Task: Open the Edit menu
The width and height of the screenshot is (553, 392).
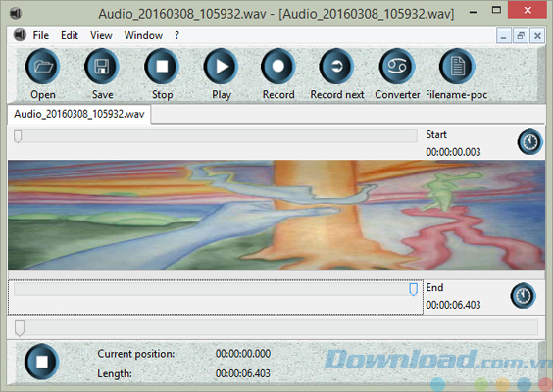Action: coord(70,35)
